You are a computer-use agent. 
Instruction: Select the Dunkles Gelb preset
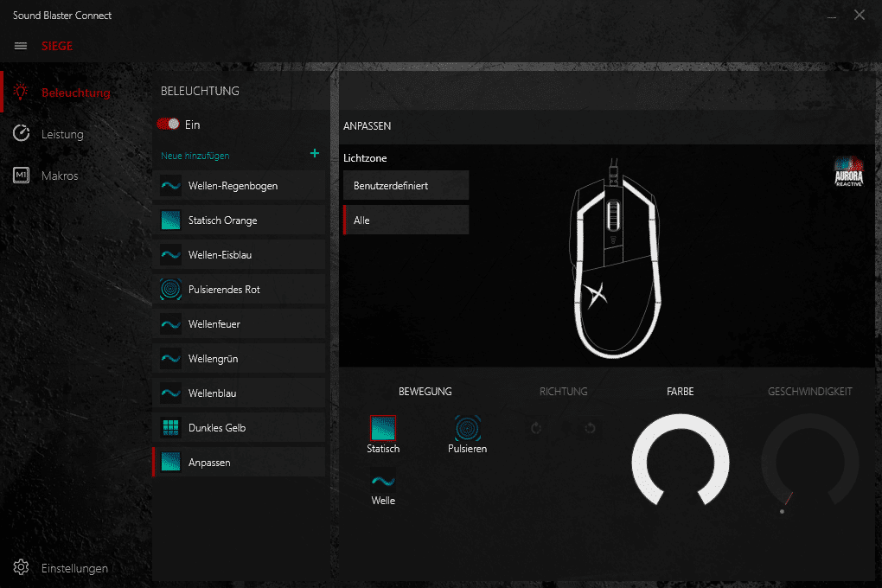tap(239, 428)
